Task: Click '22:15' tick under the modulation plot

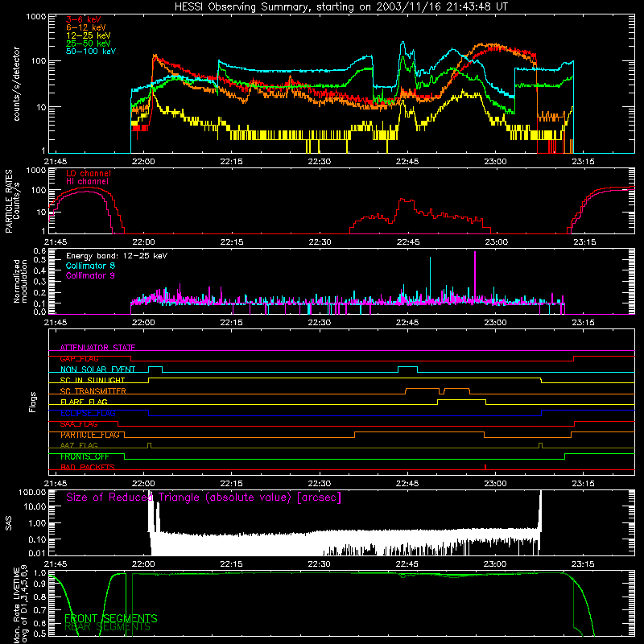Action: tap(231, 323)
